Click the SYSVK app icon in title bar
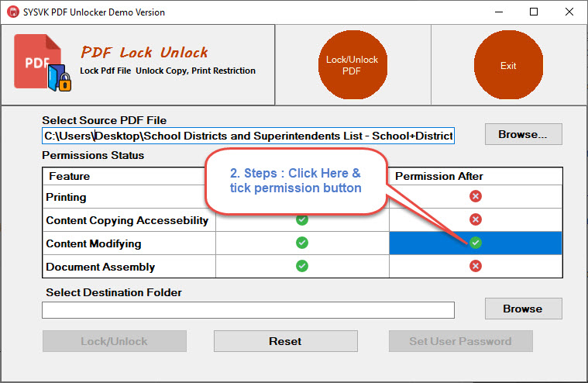Viewport: 588px width, 383px height. (x=12, y=12)
